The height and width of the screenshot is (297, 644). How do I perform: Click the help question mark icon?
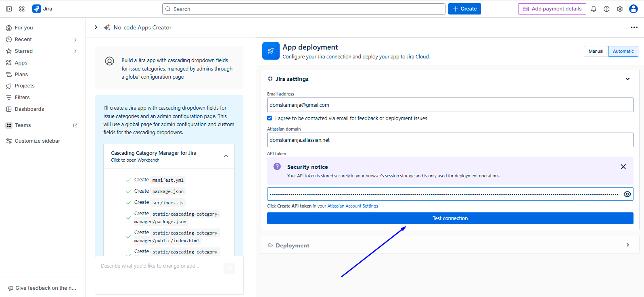click(x=606, y=9)
